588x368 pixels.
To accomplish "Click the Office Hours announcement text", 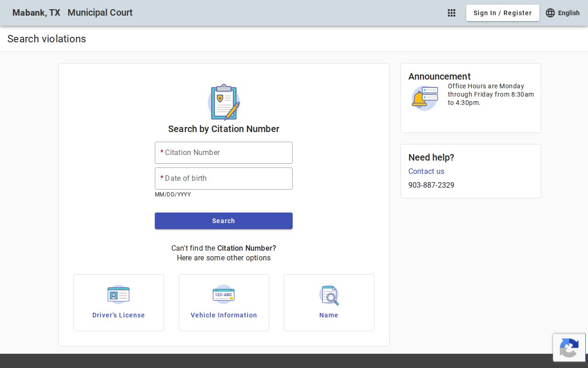I will (x=491, y=94).
